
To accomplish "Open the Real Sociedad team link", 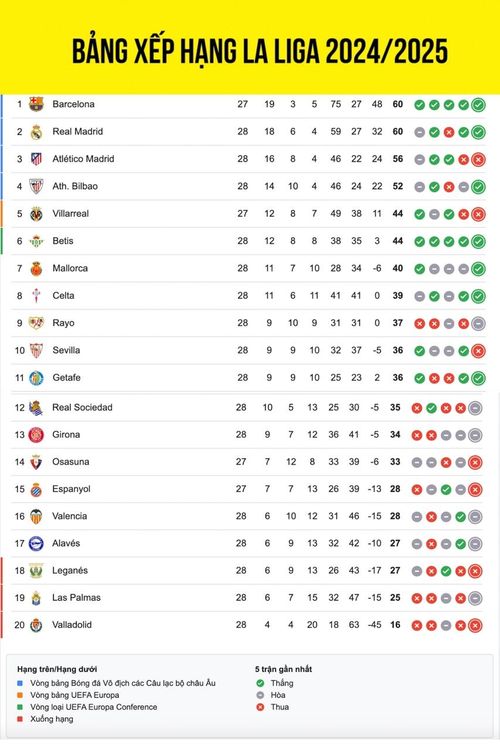I will pyautogui.click(x=82, y=407).
